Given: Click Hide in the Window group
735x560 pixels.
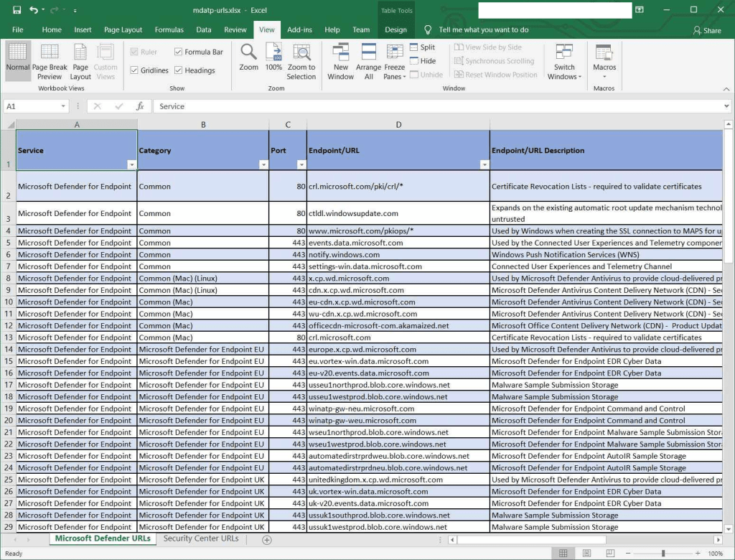Looking at the screenshot, I should pyautogui.click(x=422, y=61).
